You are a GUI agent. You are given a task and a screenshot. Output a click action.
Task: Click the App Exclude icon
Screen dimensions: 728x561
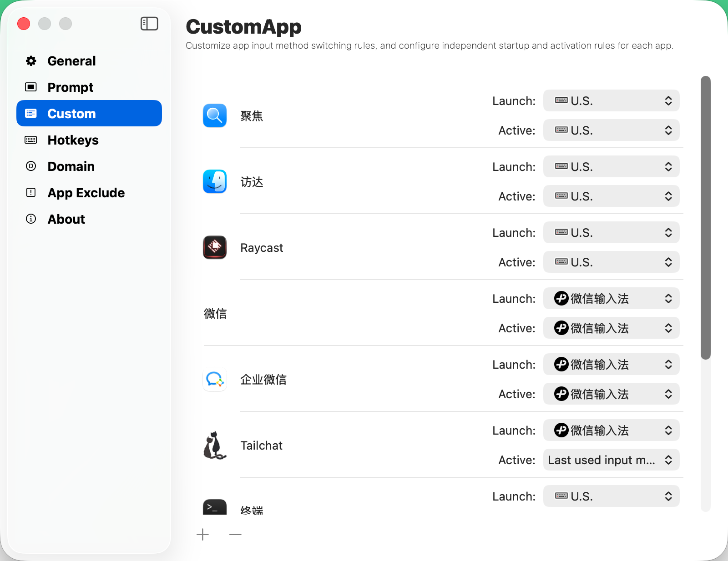(x=31, y=192)
